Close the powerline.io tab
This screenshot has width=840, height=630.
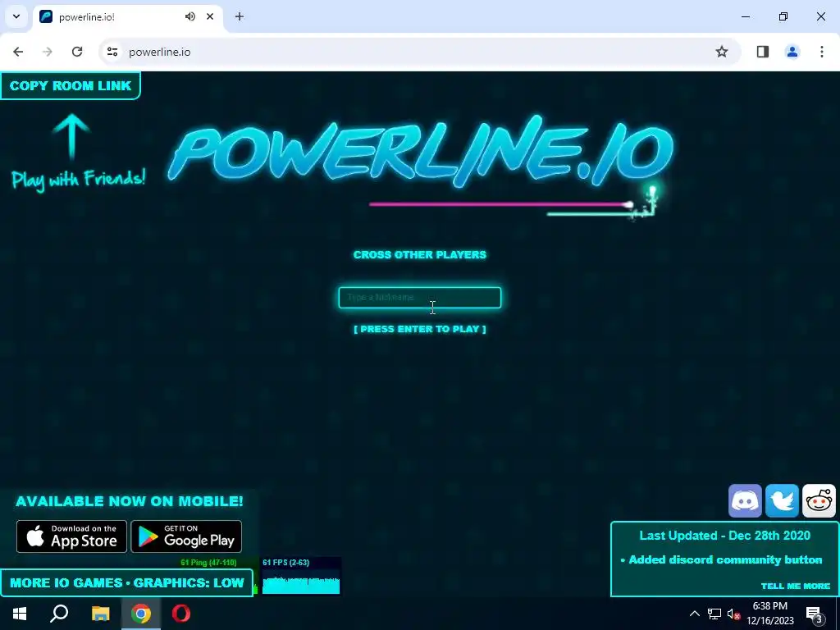(210, 16)
